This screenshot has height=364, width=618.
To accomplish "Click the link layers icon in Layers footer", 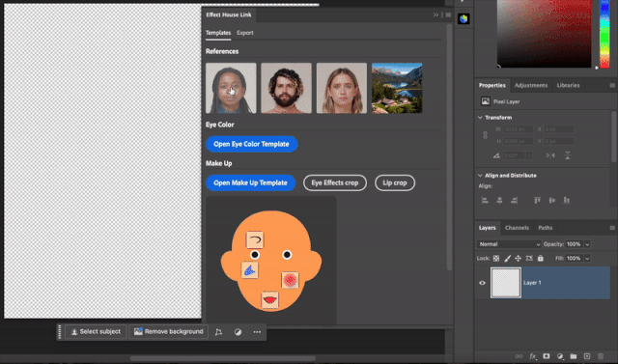I will click(x=520, y=356).
